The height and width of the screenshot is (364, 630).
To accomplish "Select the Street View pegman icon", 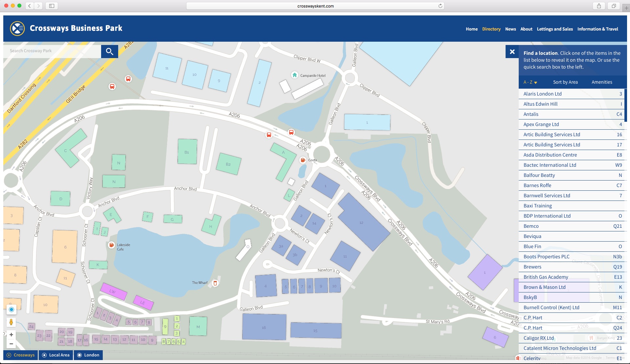I will pos(11,322).
